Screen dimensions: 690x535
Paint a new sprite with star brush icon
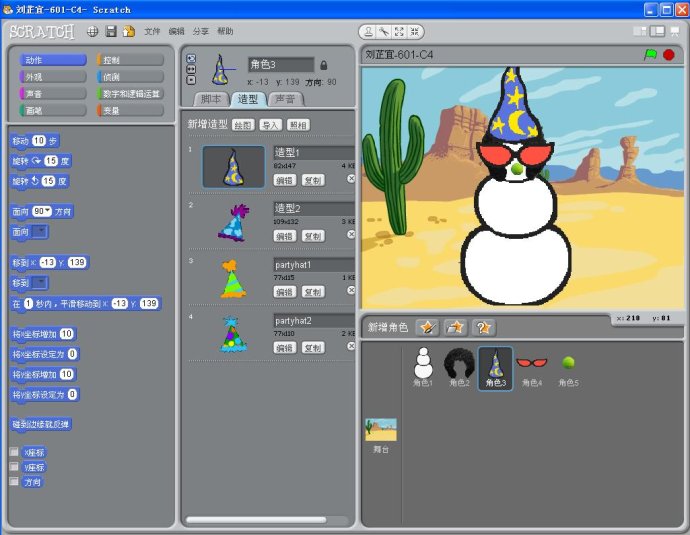(428, 327)
